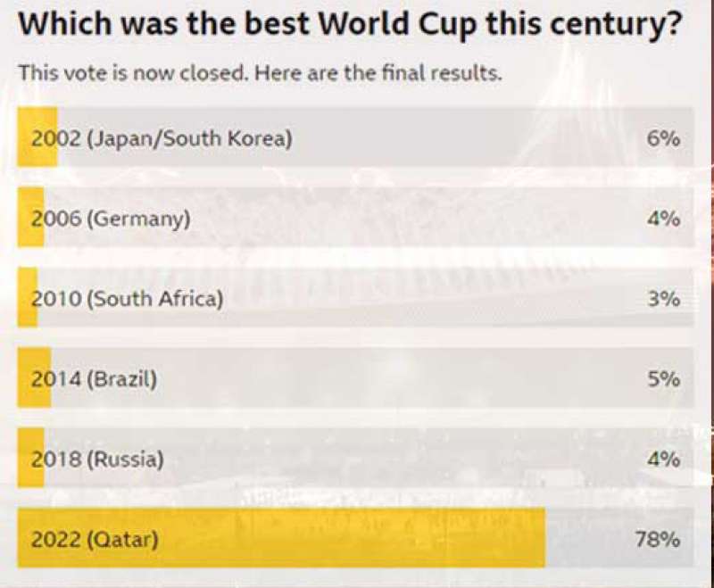Click the poll title about best World Cup
The width and height of the screenshot is (714, 588).
click(350, 25)
